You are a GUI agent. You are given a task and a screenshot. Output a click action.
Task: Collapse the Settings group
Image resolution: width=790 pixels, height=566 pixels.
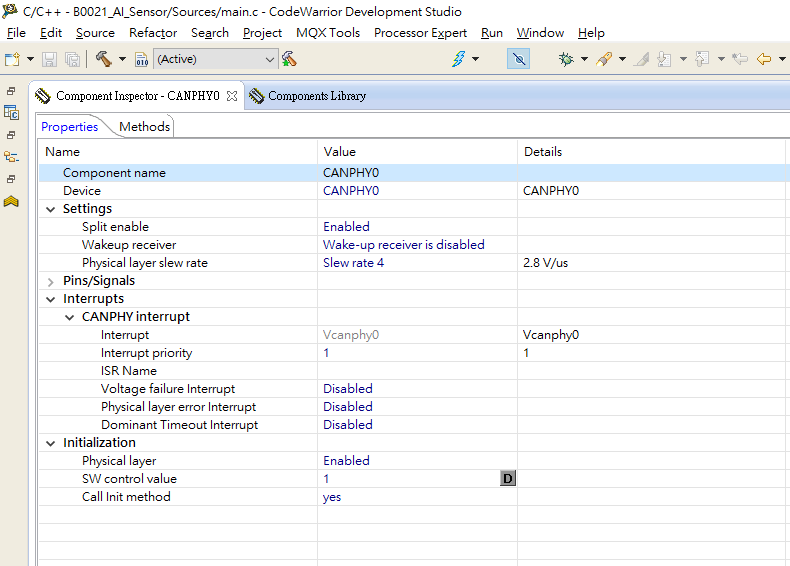[x=50, y=209]
